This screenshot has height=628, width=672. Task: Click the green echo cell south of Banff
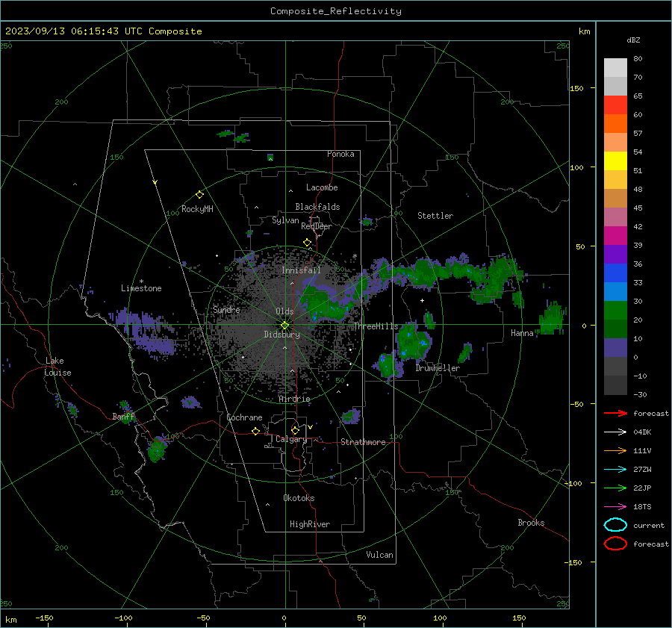(x=157, y=448)
